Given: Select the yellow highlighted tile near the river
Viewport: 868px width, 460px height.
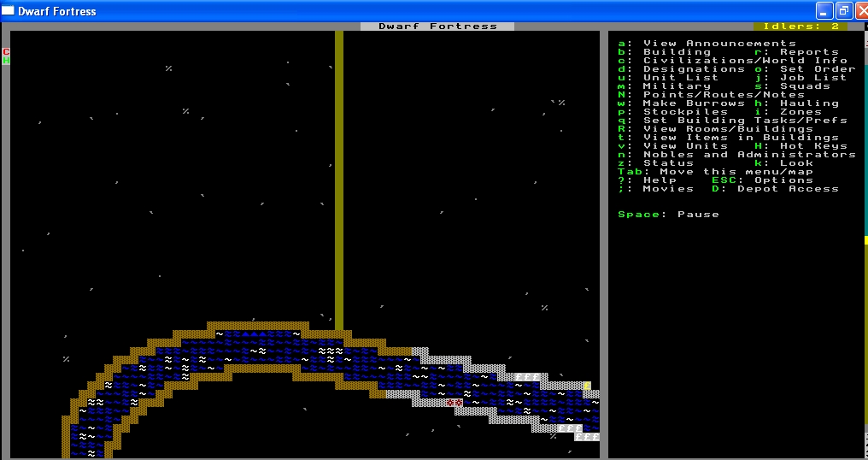Looking at the screenshot, I should 587,386.
